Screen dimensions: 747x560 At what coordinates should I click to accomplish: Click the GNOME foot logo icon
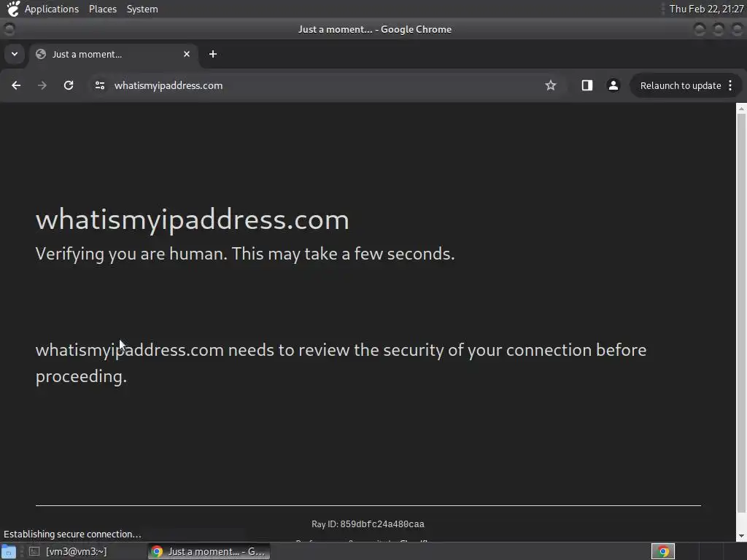(13, 9)
